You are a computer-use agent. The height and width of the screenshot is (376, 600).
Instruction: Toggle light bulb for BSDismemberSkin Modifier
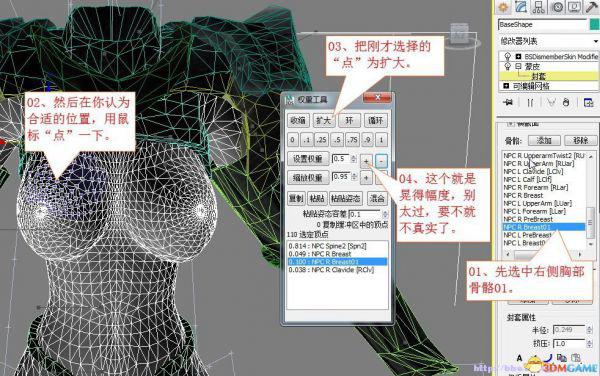pyautogui.click(x=507, y=57)
